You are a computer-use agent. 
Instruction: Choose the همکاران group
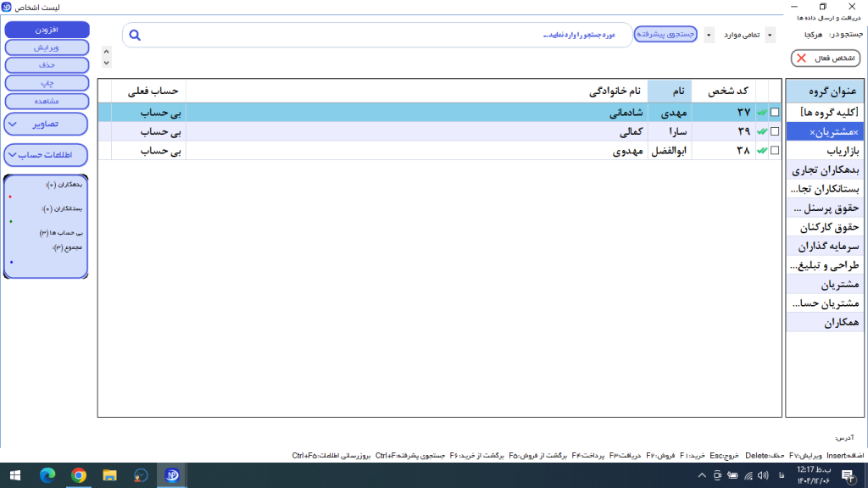pos(824,323)
